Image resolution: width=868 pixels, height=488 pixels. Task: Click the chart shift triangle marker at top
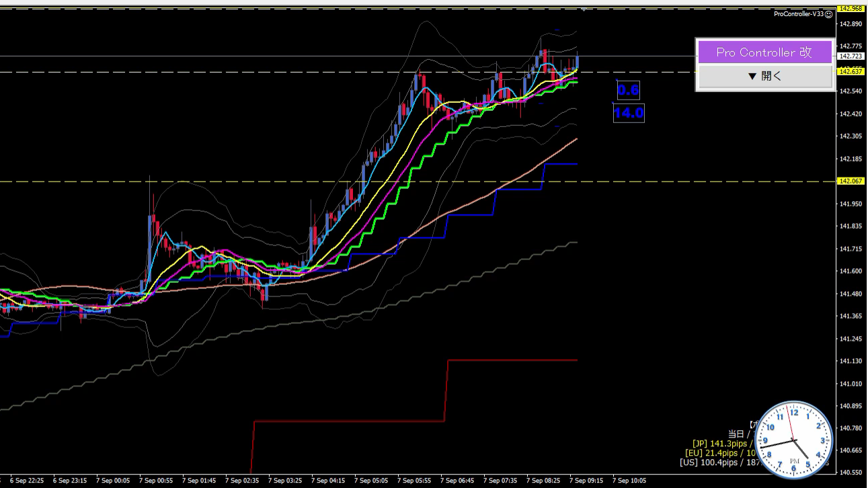(x=584, y=9)
